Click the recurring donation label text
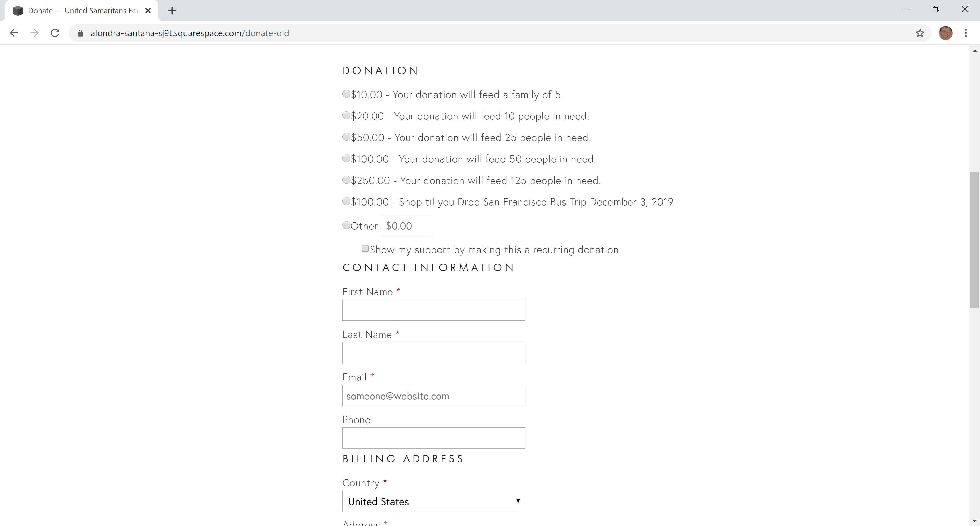 pos(494,250)
